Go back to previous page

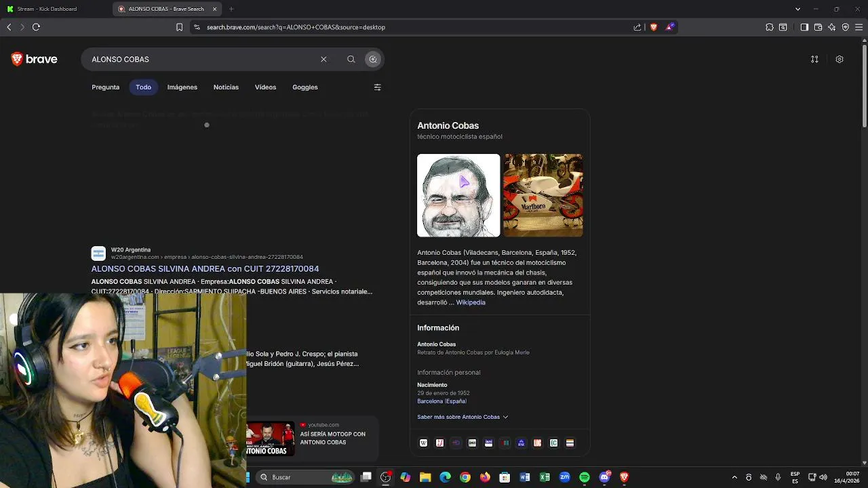(x=9, y=27)
